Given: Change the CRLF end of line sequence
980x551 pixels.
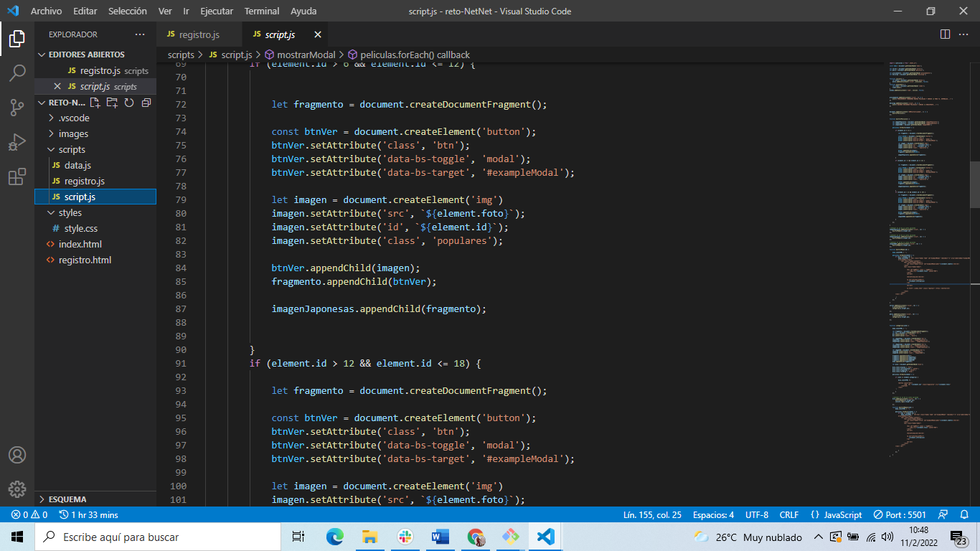Looking at the screenshot, I should click(789, 515).
